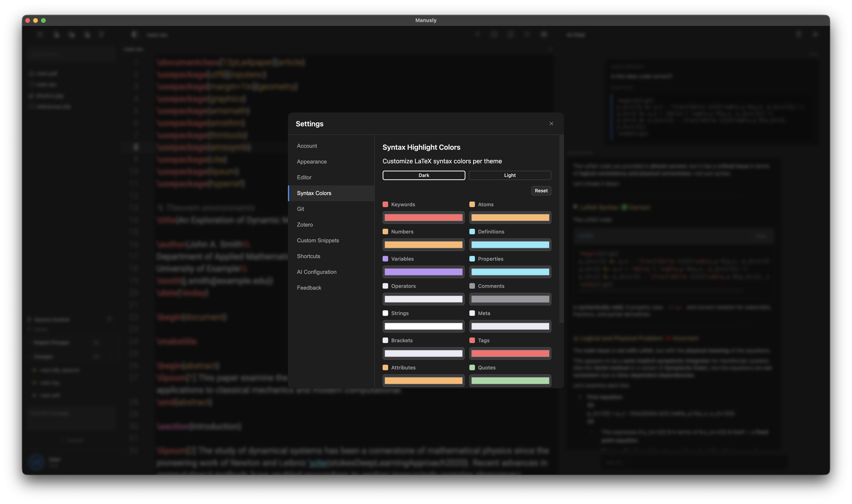Open the AI Configuration settings
This screenshot has height=504, width=852.
pos(316,272)
